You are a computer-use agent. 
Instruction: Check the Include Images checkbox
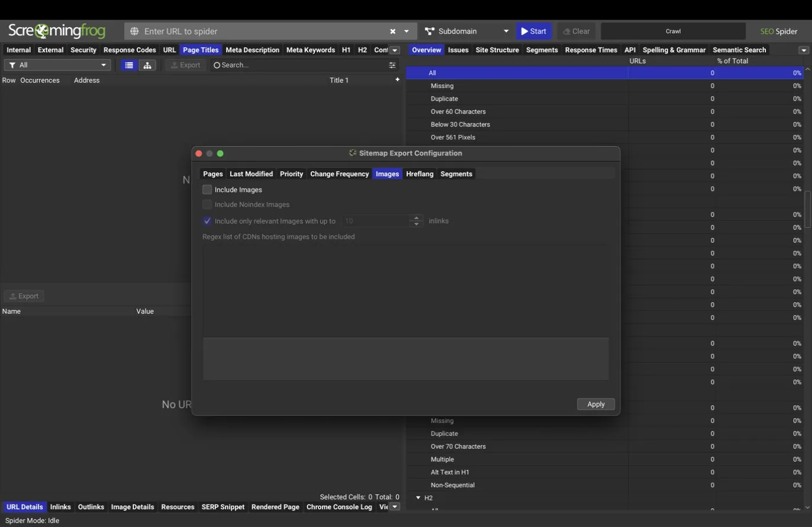207,190
